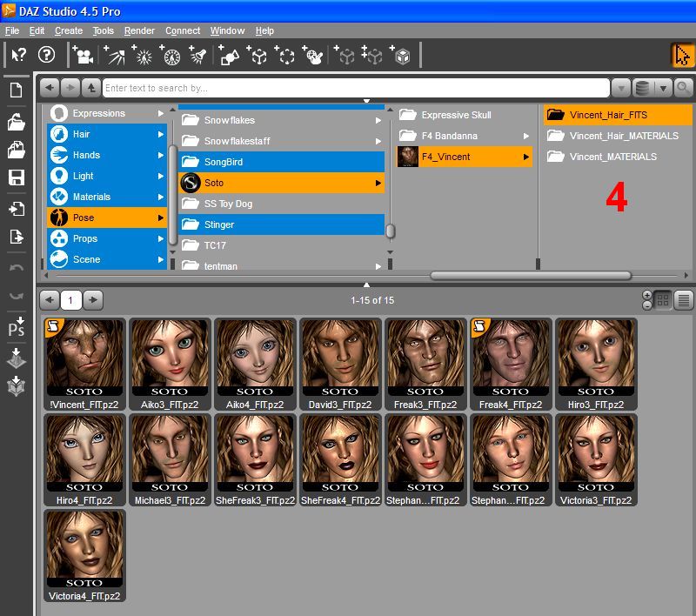Open the Connect menu
The width and height of the screenshot is (696, 616).
click(183, 30)
